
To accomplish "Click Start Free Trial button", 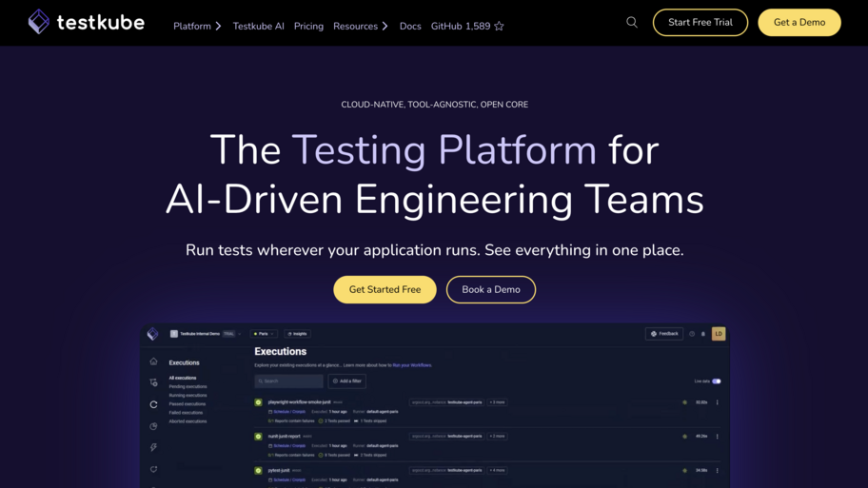I will click(700, 22).
